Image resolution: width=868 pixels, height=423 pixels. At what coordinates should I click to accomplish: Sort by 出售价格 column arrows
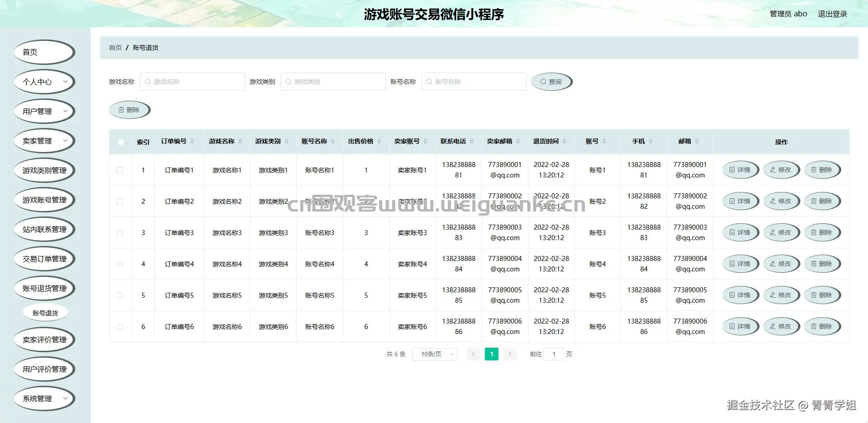click(x=379, y=141)
